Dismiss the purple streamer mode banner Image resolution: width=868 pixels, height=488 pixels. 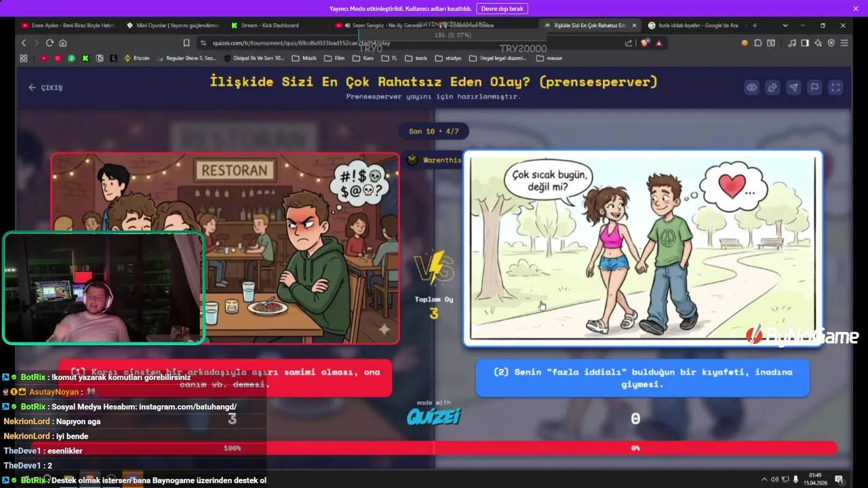click(x=856, y=9)
